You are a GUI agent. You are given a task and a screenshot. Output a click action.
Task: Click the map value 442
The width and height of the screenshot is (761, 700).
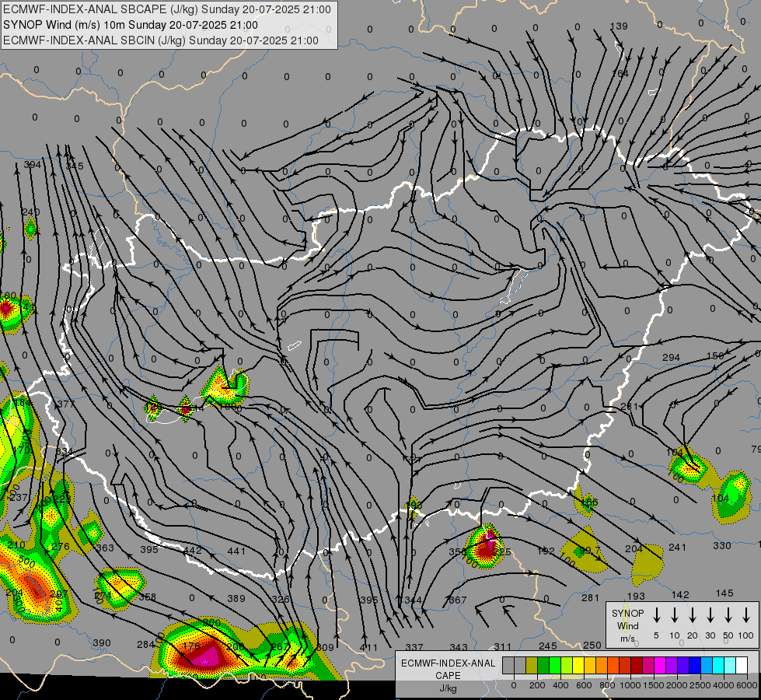click(x=192, y=551)
